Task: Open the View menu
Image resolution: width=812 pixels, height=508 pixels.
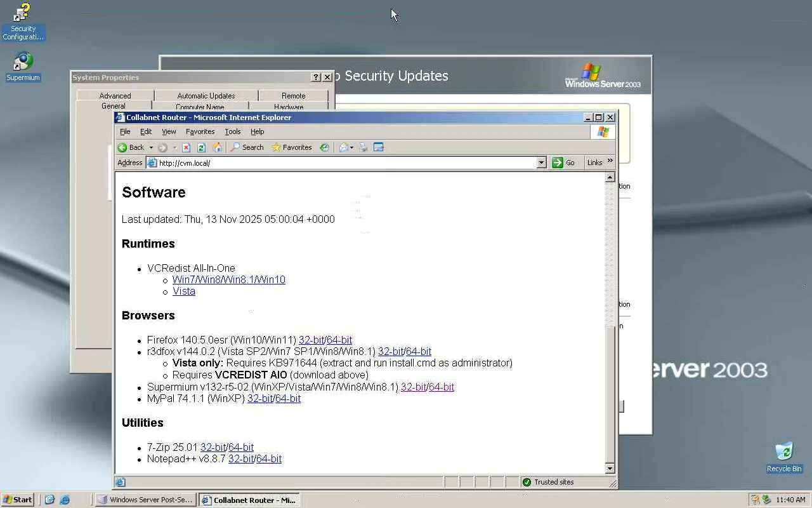Action: tap(169, 131)
